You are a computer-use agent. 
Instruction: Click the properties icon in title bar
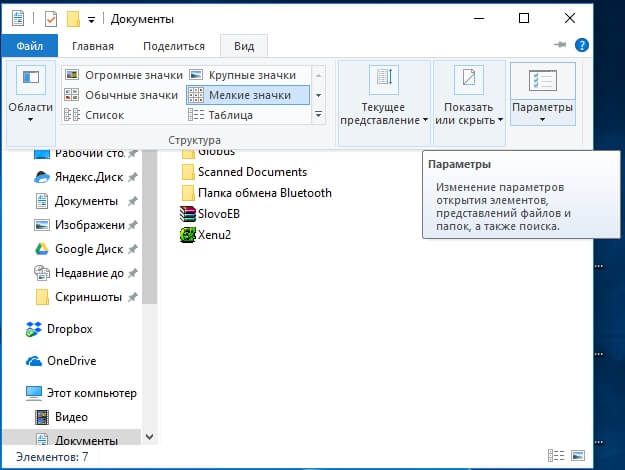click(18, 18)
